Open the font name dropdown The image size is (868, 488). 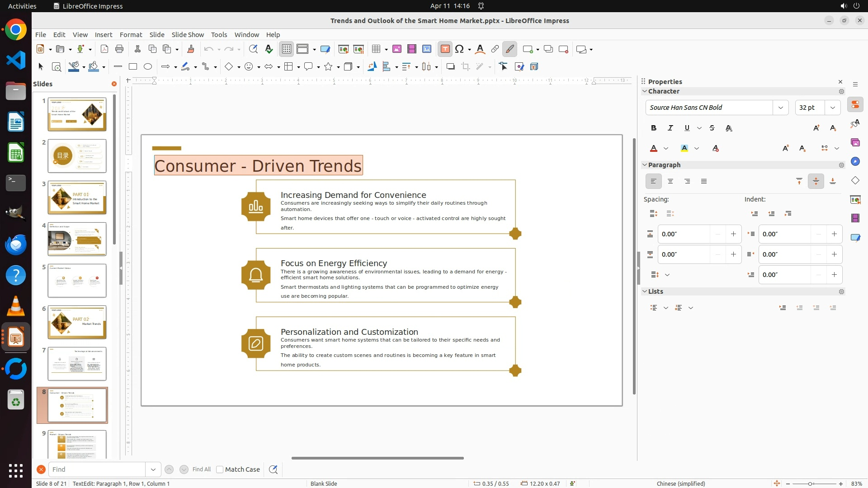780,108
